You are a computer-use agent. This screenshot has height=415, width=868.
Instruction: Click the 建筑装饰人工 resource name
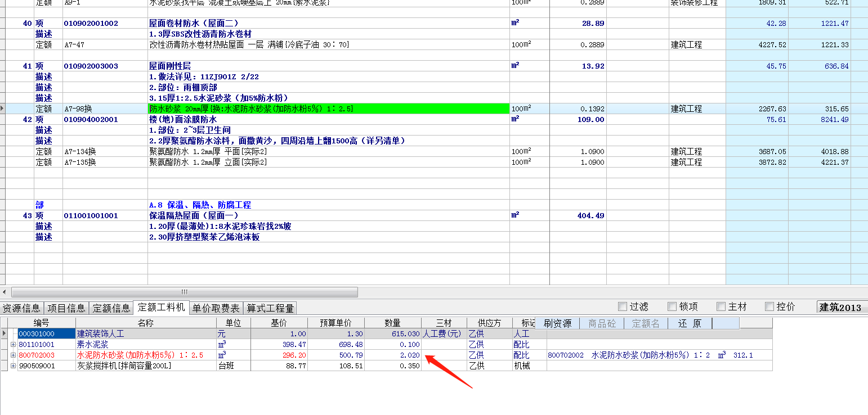(x=100, y=333)
